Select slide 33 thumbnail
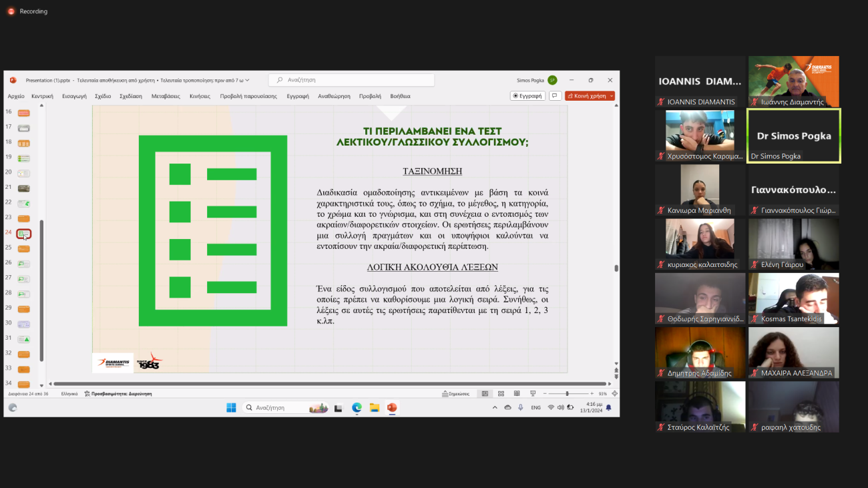 click(x=23, y=369)
